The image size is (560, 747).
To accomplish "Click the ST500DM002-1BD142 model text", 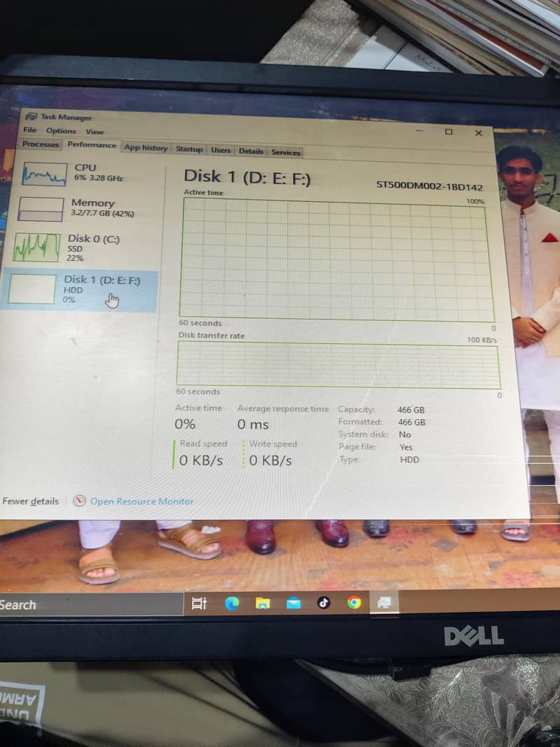I will (x=430, y=186).
